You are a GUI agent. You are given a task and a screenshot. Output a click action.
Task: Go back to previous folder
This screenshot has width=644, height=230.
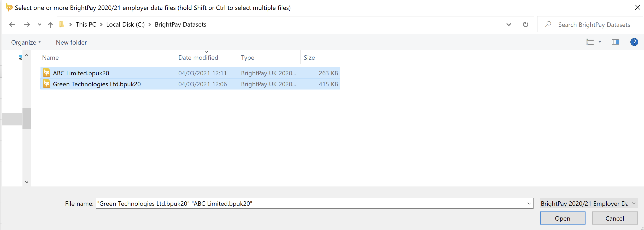coord(12,25)
